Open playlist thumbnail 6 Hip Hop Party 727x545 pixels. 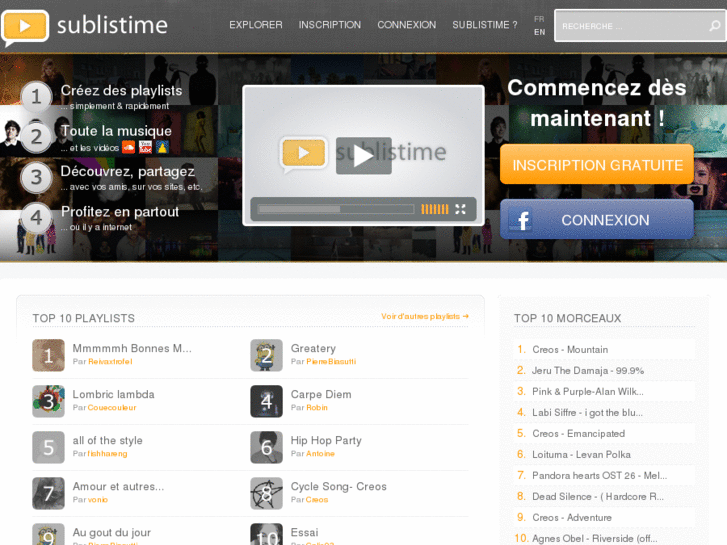pyautogui.click(x=267, y=447)
